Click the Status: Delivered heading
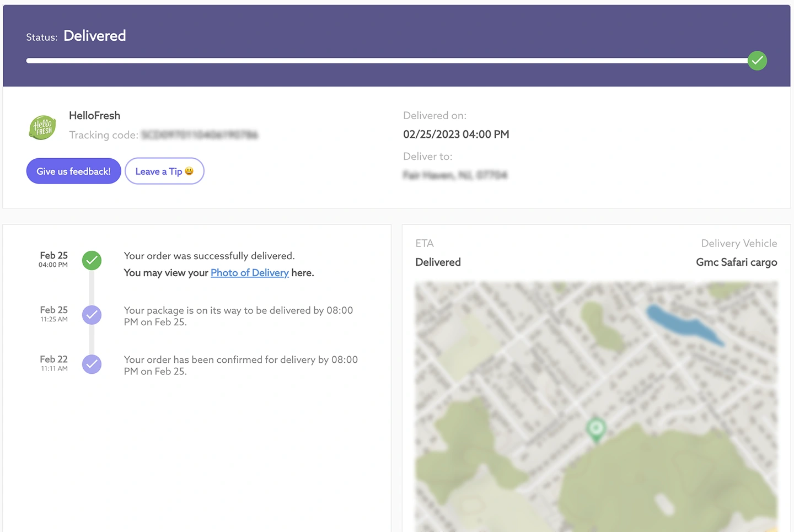 76,36
